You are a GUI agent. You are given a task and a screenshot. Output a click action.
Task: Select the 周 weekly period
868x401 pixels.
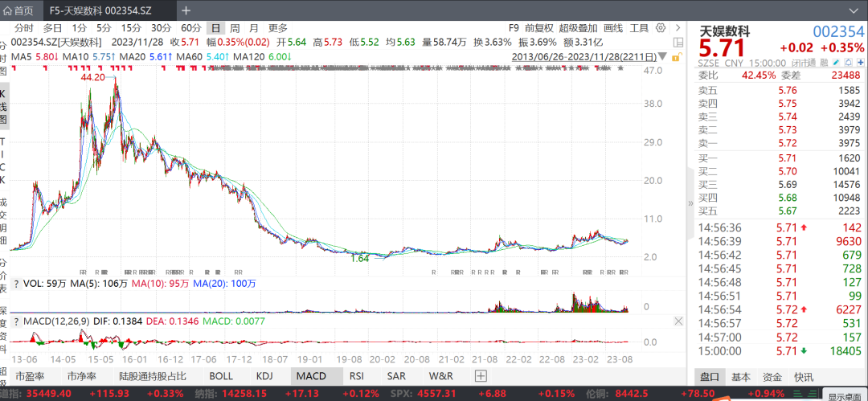(x=235, y=28)
